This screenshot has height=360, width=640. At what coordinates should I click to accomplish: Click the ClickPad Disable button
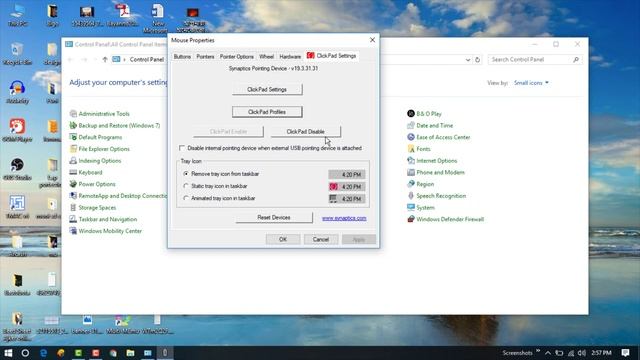[305, 132]
